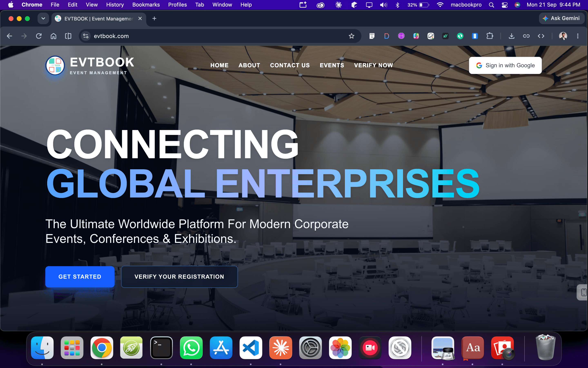Click the GET STARTED button
588x368 pixels.
(x=80, y=277)
